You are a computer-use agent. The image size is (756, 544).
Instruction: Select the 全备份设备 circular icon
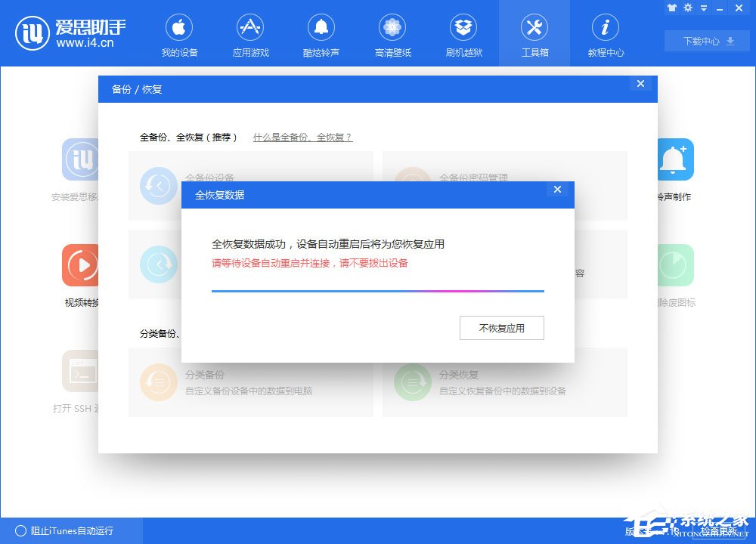(x=158, y=186)
